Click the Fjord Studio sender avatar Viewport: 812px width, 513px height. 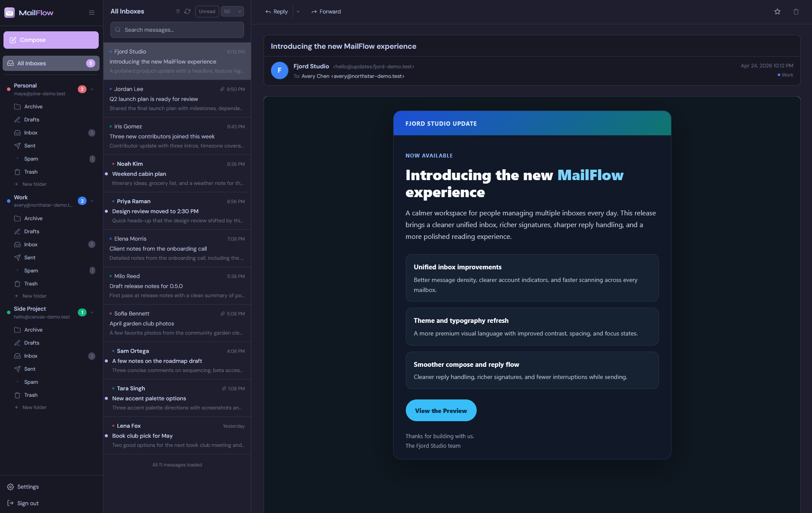point(280,70)
